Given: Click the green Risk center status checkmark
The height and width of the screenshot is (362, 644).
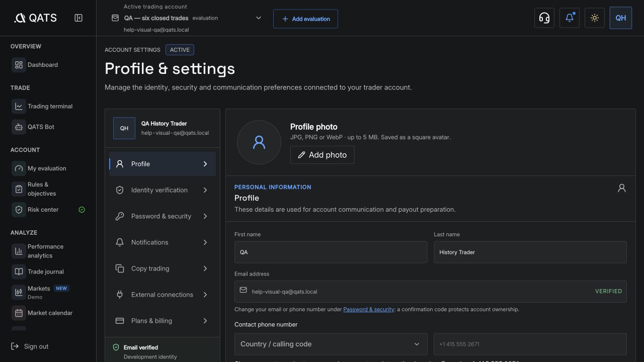Looking at the screenshot, I should tap(82, 210).
